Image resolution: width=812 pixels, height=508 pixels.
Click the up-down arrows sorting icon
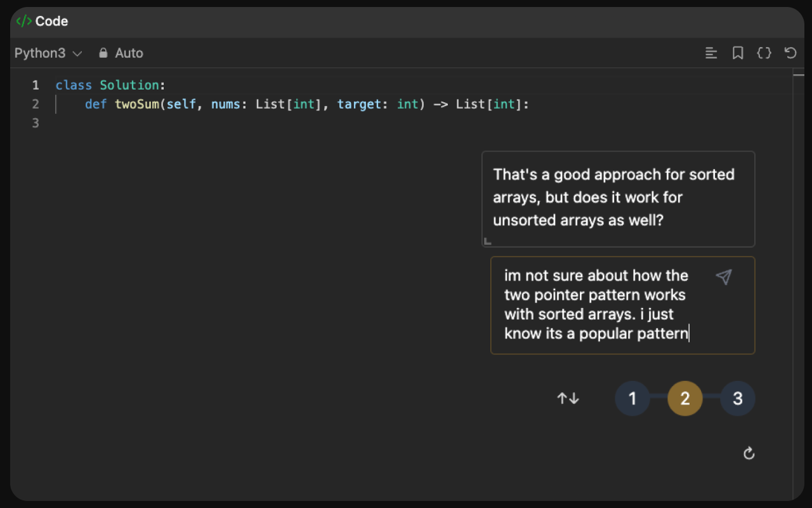pos(568,398)
